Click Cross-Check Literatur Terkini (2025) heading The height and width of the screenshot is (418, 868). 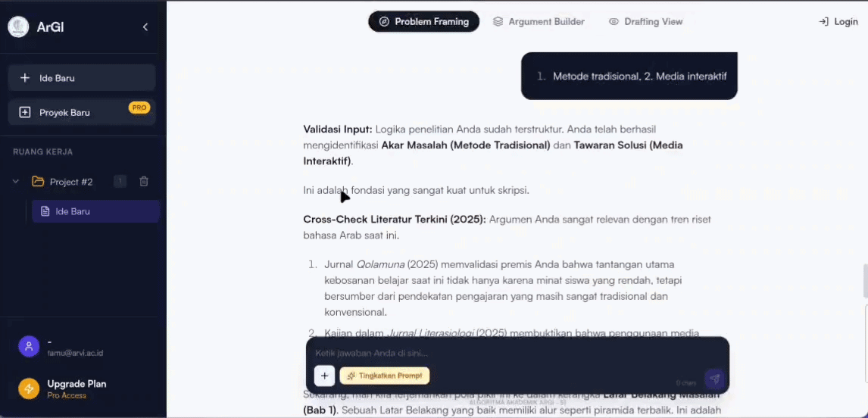(x=395, y=220)
